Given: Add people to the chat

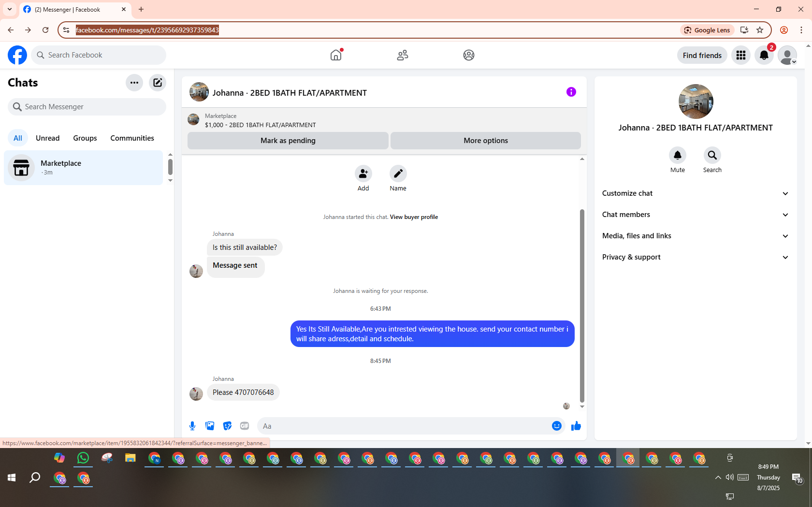Looking at the screenshot, I should (x=363, y=174).
